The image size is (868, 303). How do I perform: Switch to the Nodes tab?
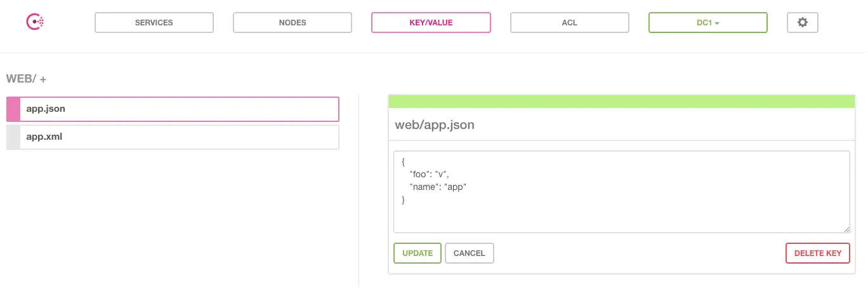click(293, 22)
